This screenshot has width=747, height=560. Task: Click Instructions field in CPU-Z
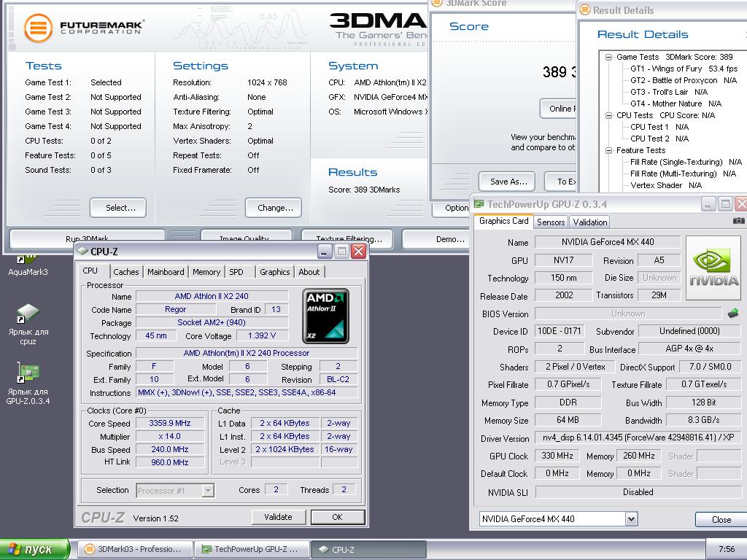[247, 392]
